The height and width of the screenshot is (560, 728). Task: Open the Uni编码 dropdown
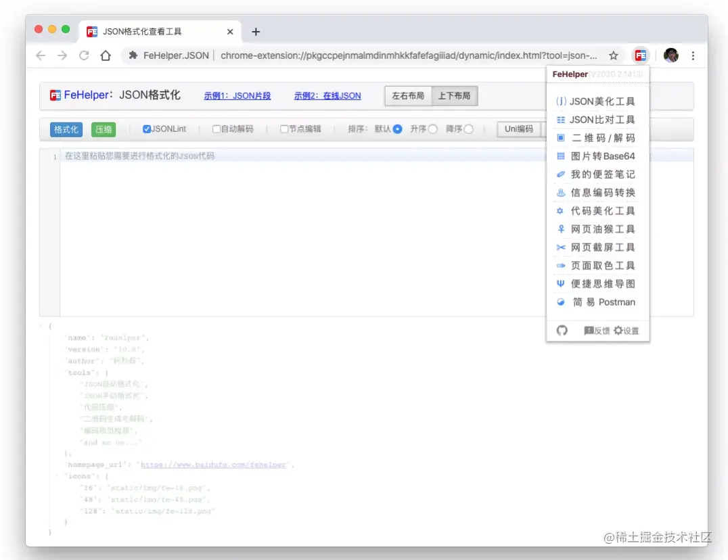tap(520, 129)
